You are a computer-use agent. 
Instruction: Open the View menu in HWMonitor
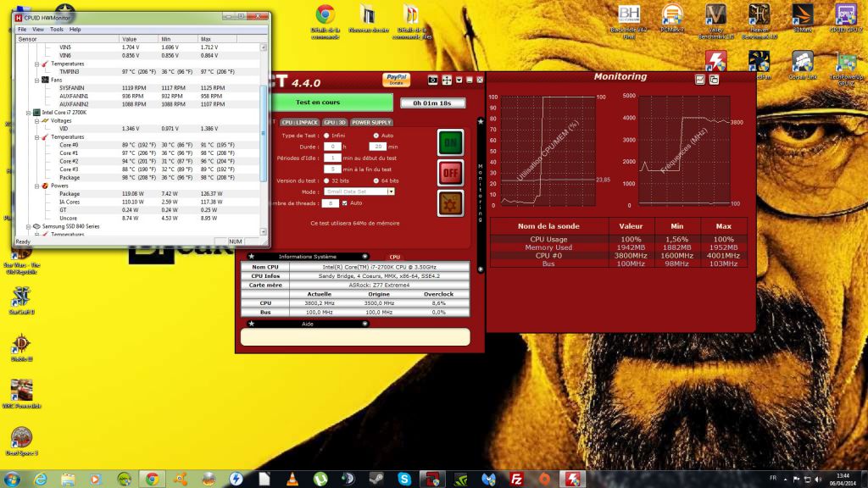(x=38, y=30)
